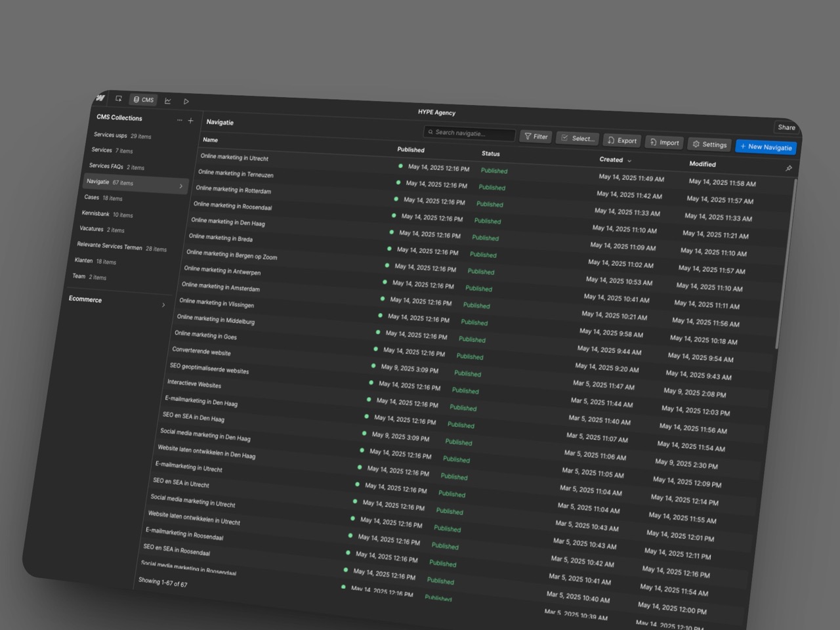Open item Online marketing in Den Haag
Viewport: 840px width, 630px height.
coord(228,222)
